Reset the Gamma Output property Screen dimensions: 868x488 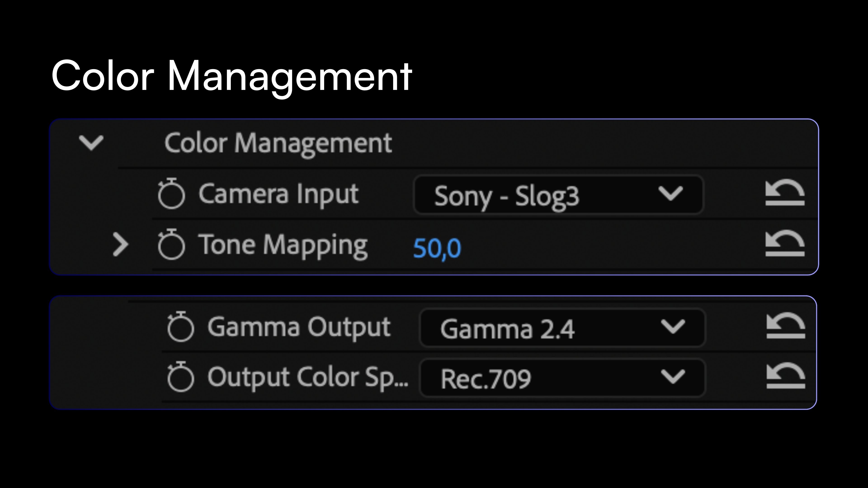[x=786, y=326]
